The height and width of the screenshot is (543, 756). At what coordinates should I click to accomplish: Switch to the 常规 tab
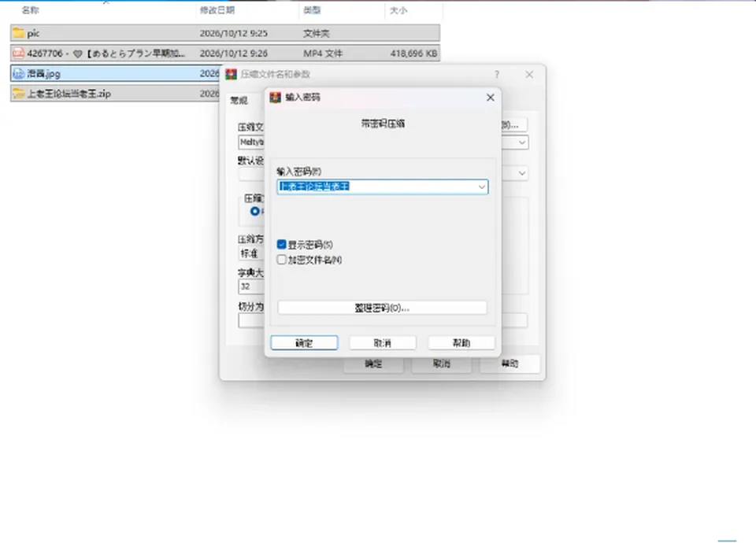pyautogui.click(x=239, y=100)
